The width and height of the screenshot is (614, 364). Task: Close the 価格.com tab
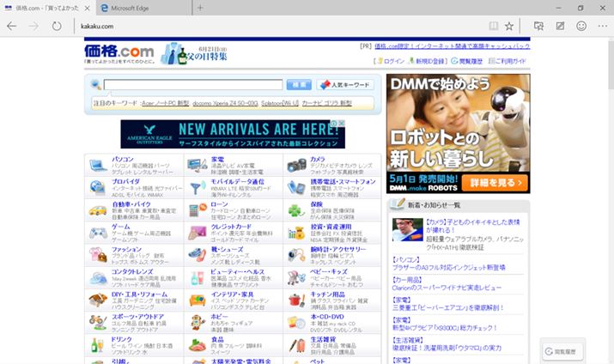[x=88, y=8]
